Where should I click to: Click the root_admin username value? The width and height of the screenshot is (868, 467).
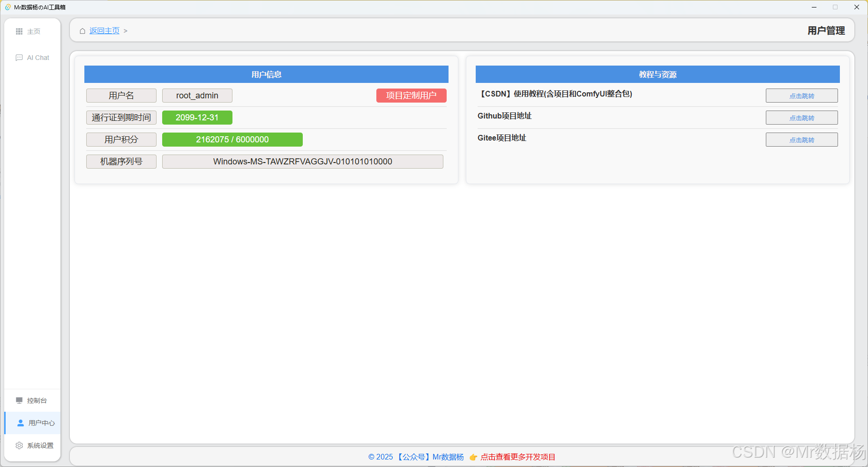tap(197, 96)
